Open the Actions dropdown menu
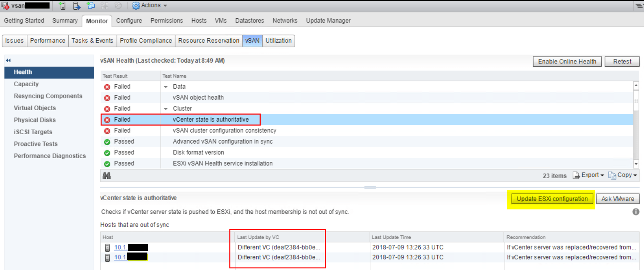 pos(150,6)
